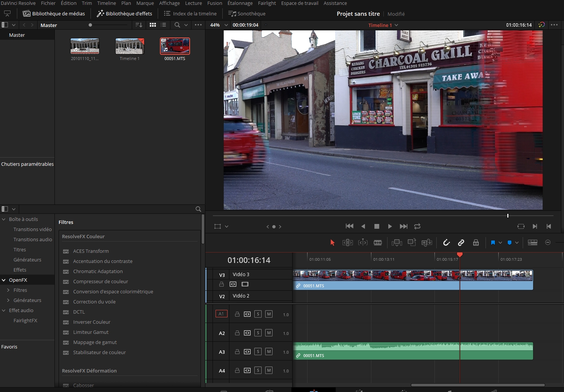Mute audio track A3
Screen dimensions: 564x392
pos(269,351)
